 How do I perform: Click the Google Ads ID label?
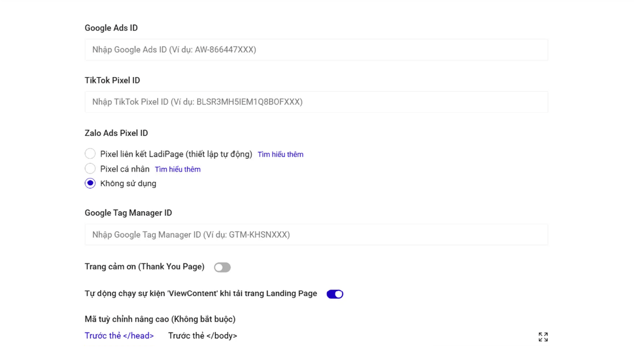(111, 28)
